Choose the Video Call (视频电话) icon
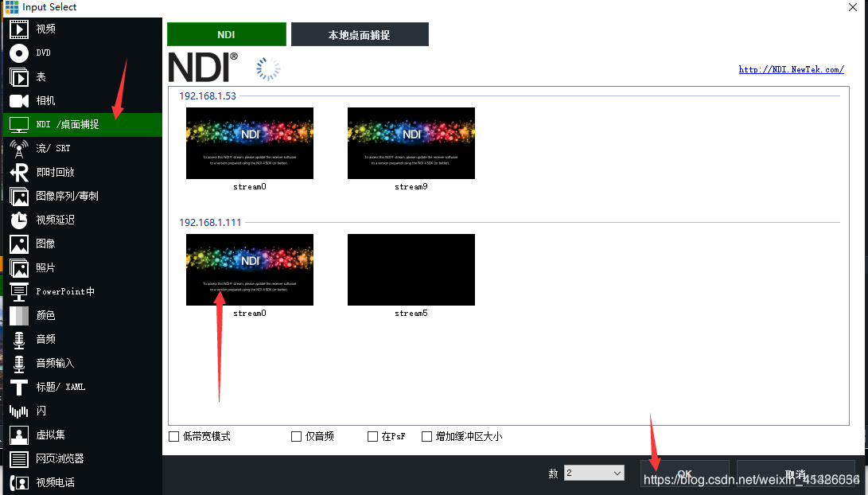 19,483
